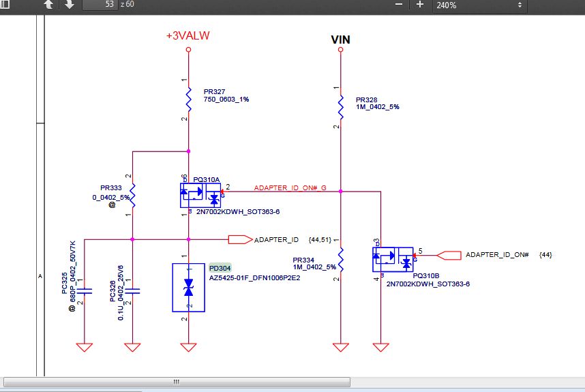Click the ADAPTER_ID_ON#_G net label

pos(290,187)
